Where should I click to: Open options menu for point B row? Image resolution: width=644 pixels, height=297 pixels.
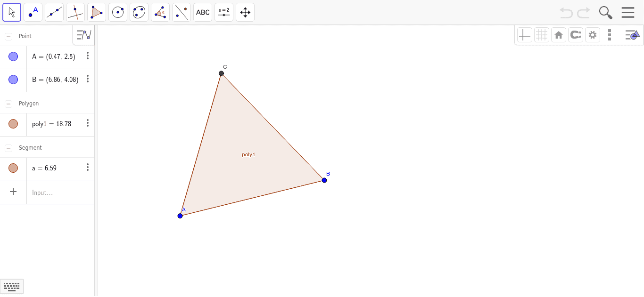point(88,79)
